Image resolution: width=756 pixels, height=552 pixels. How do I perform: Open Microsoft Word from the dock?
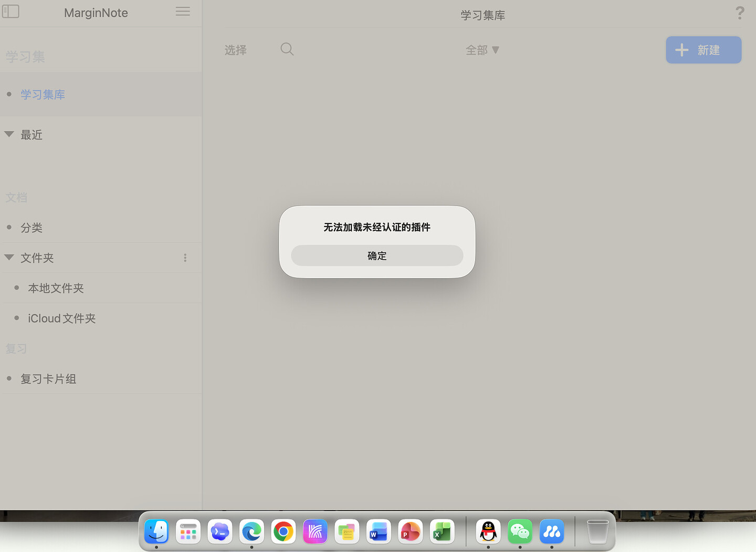point(379,532)
